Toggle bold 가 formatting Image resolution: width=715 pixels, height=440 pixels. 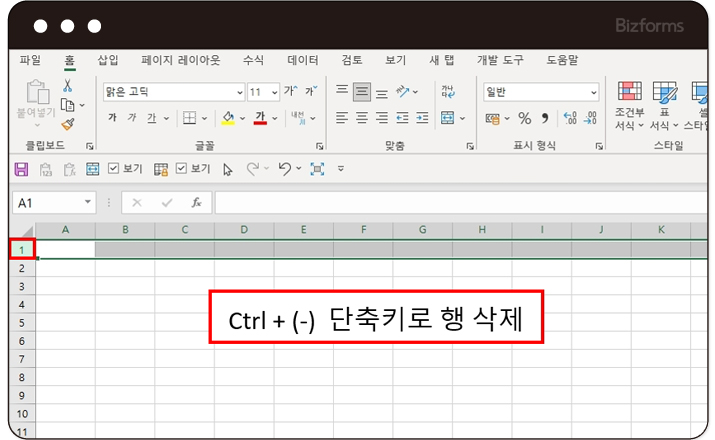tap(112, 118)
